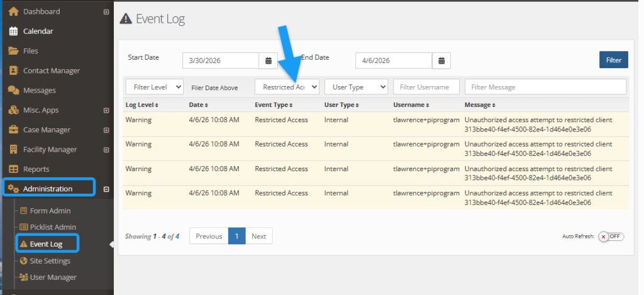Collapse the Administration menu section

pyautogui.click(x=106, y=189)
